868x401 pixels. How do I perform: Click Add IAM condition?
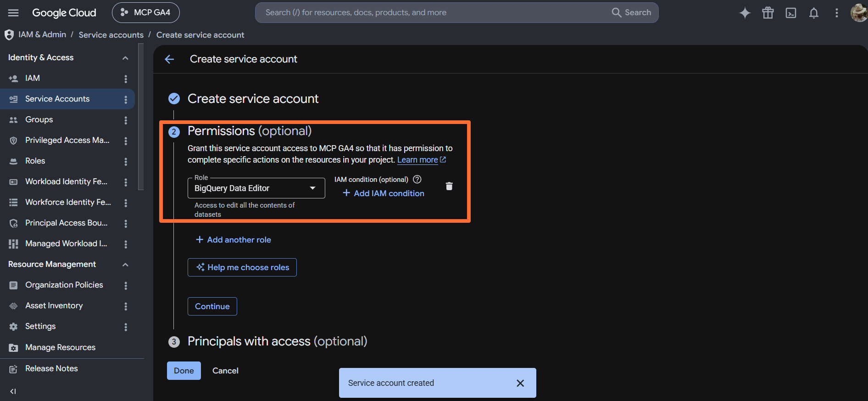click(384, 193)
